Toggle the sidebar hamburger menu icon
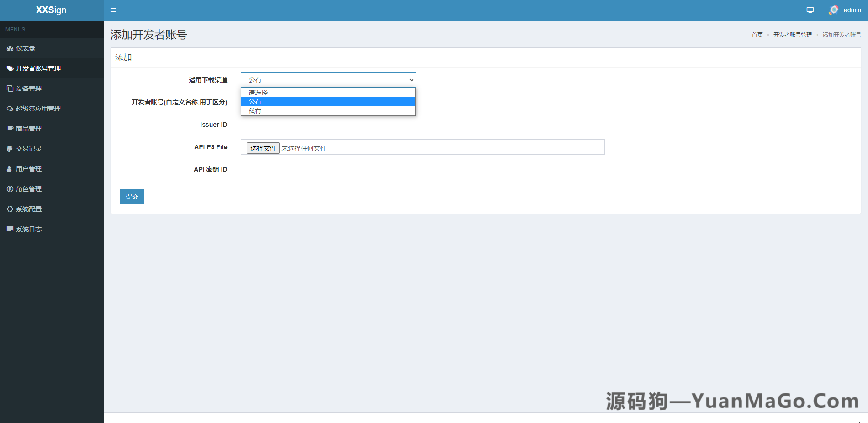The height and width of the screenshot is (423, 868). pyautogui.click(x=113, y=10)
